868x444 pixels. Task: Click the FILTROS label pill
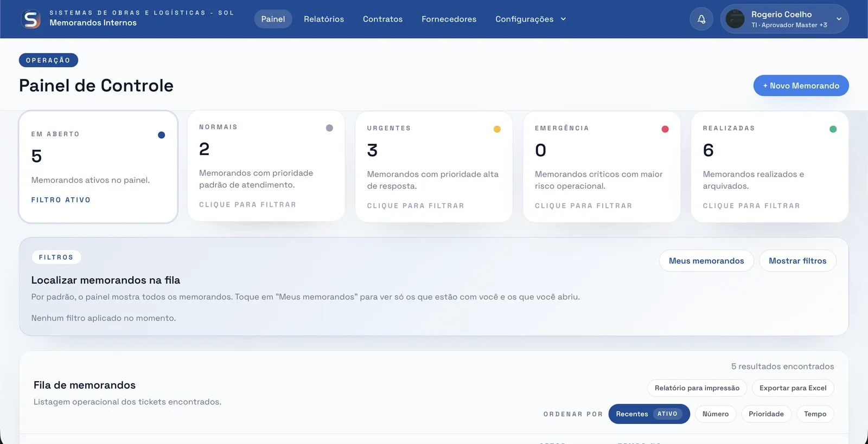click(x=56, y=257)
